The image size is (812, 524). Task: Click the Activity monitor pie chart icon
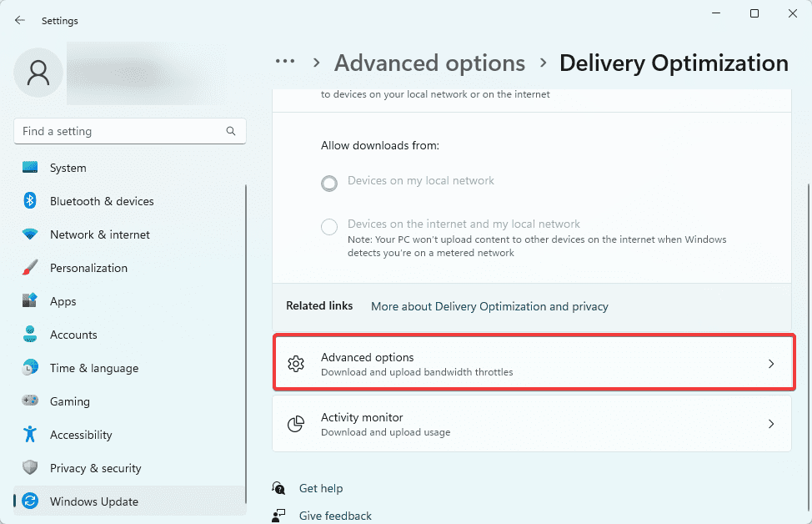(x=296, y=424)
